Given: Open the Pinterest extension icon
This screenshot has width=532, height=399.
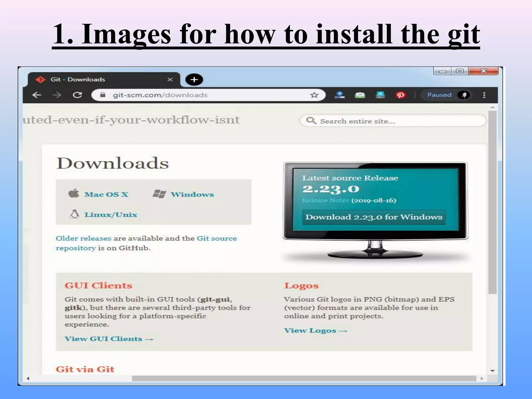Looking at the screenshot, I should [x=400, y=95].
